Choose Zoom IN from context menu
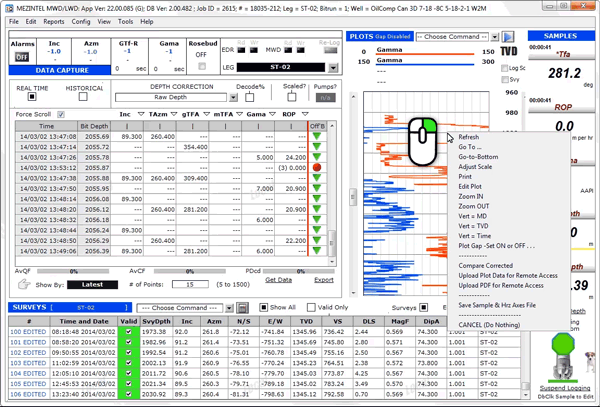Viewport: 600px width, 407px height. tap(471, 196)
